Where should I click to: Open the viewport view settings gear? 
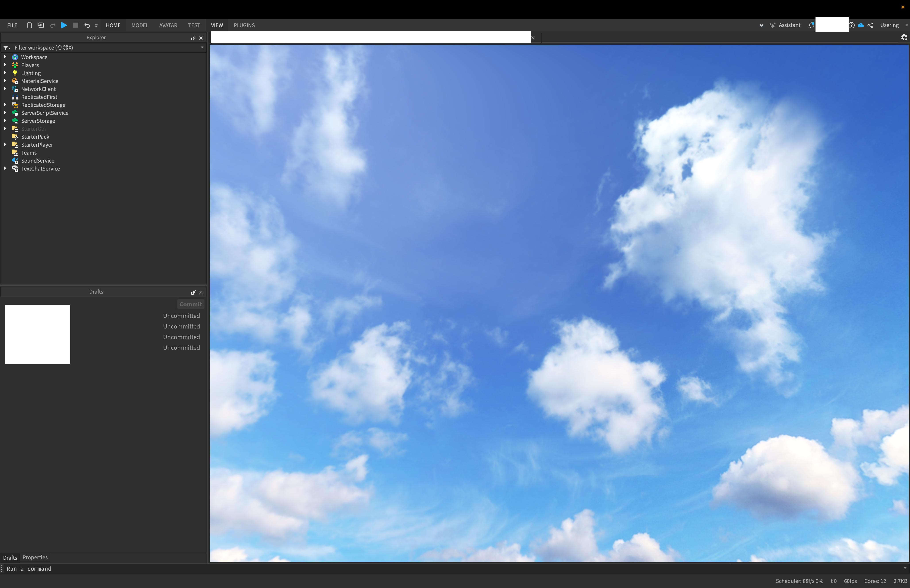point(904,37)
